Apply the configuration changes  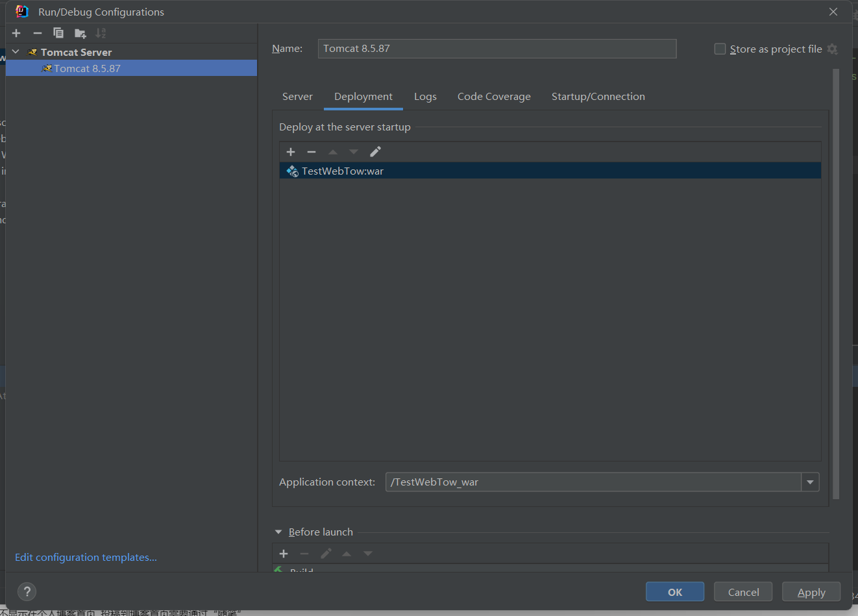811,592
